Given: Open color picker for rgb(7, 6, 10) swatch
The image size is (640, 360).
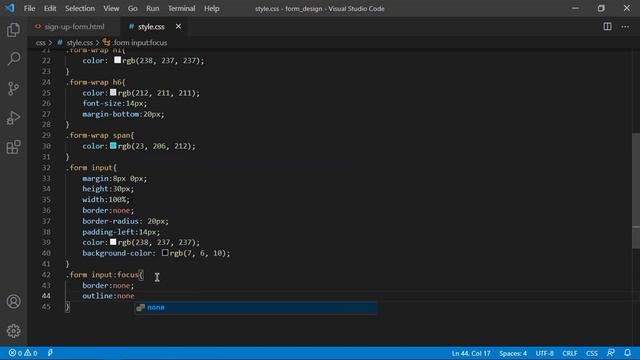Looking at the screenshot, I should (x=165, y=253).
